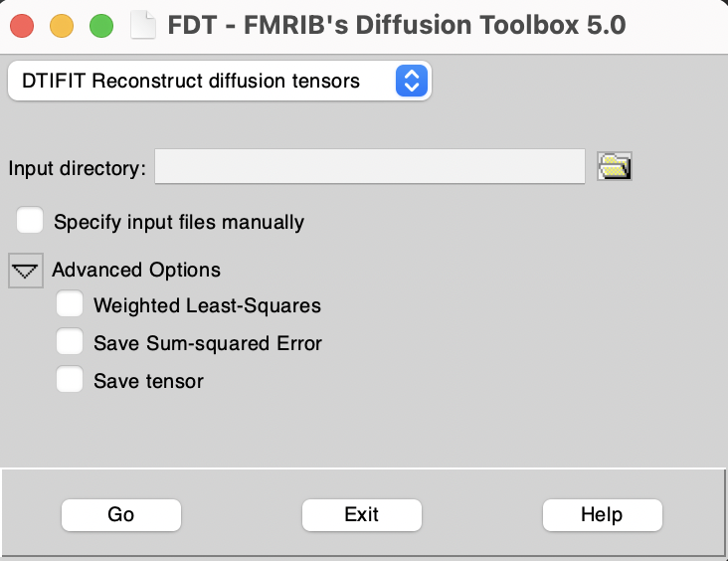The height and width of the screenshot is (561, 728).
Task: Click blue chevron arrows on tool selector
Action: (412, 81)
